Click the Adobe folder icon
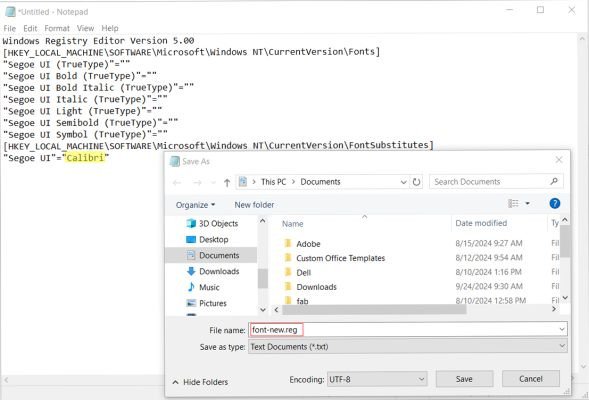 coord(288,243)
